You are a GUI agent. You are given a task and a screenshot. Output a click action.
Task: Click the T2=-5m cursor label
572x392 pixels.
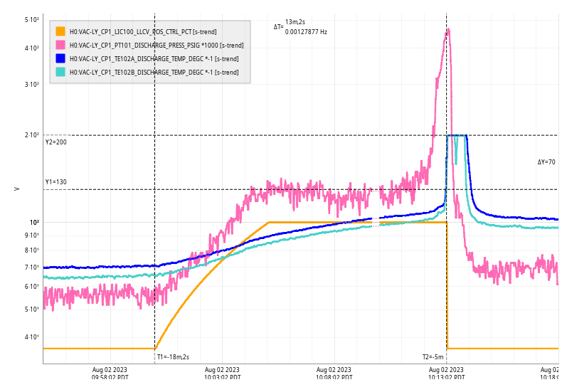(x=433, y=357)
